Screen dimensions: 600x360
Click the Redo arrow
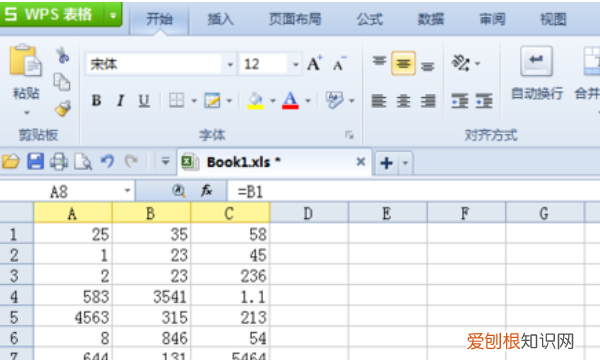(x=131, y=161)
